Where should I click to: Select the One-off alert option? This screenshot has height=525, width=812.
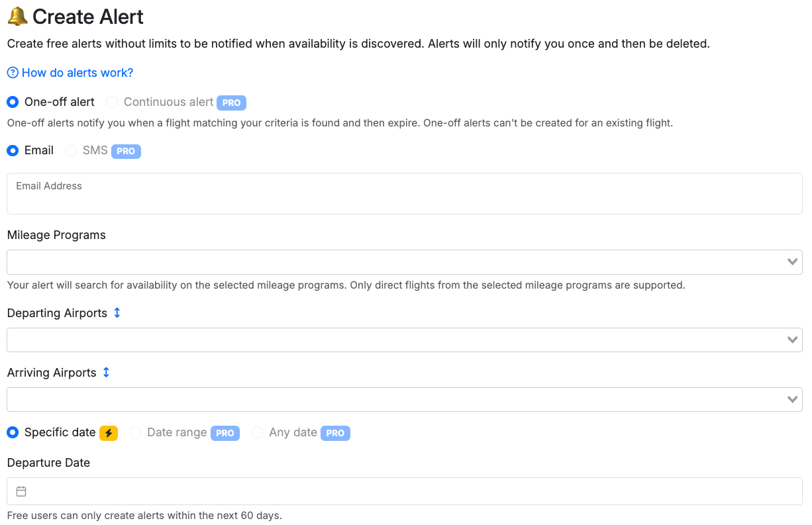coord(12,101)
